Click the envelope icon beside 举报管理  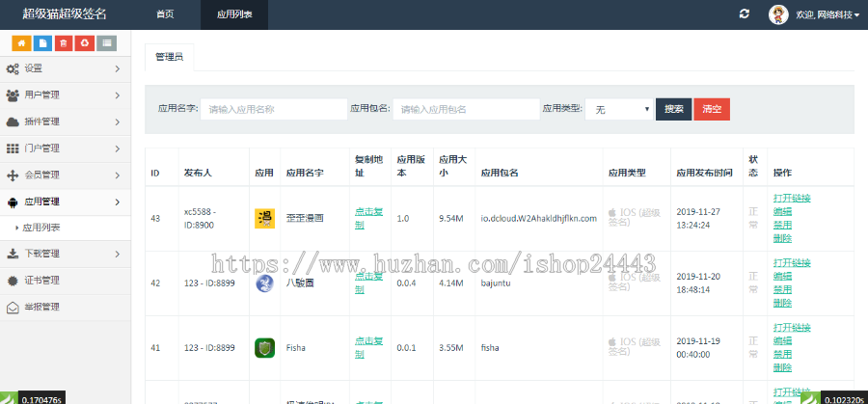13,308
